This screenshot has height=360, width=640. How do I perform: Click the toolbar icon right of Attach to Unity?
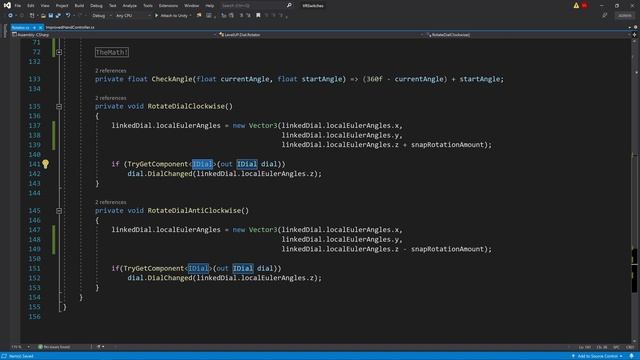pyautogui.click(x=199, y=16)
